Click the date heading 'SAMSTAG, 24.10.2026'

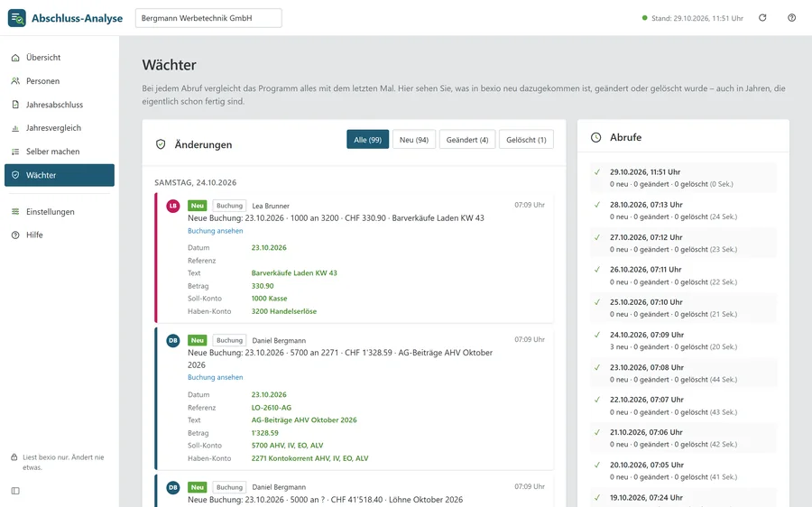point(195,183)
